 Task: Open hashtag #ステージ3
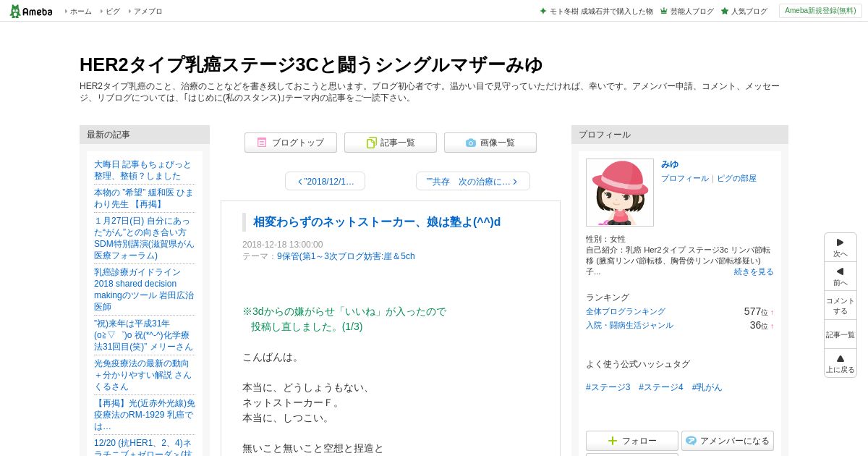[x=608, y=387]
